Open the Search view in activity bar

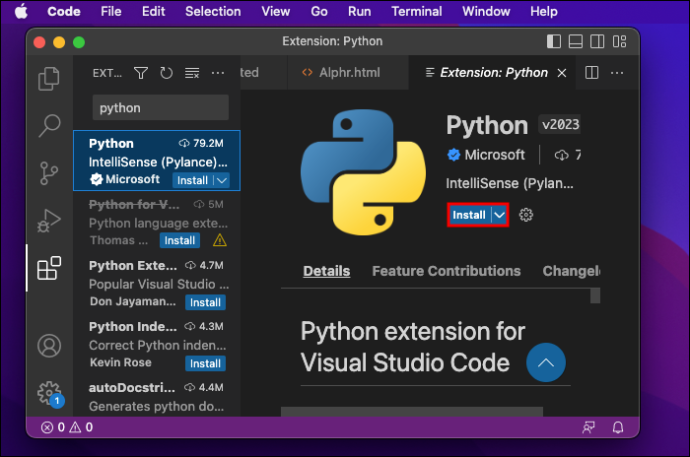(49, 126)
